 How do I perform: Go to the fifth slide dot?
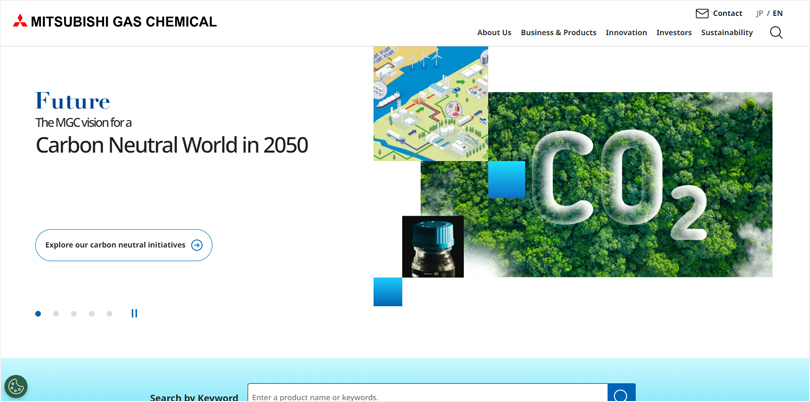(110, 314)
